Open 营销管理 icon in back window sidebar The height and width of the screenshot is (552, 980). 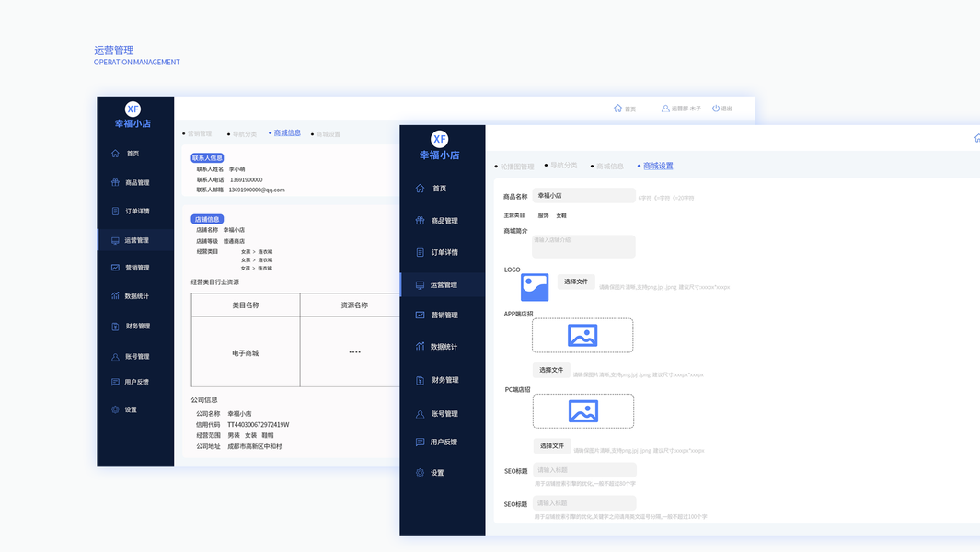click(115, 268)
